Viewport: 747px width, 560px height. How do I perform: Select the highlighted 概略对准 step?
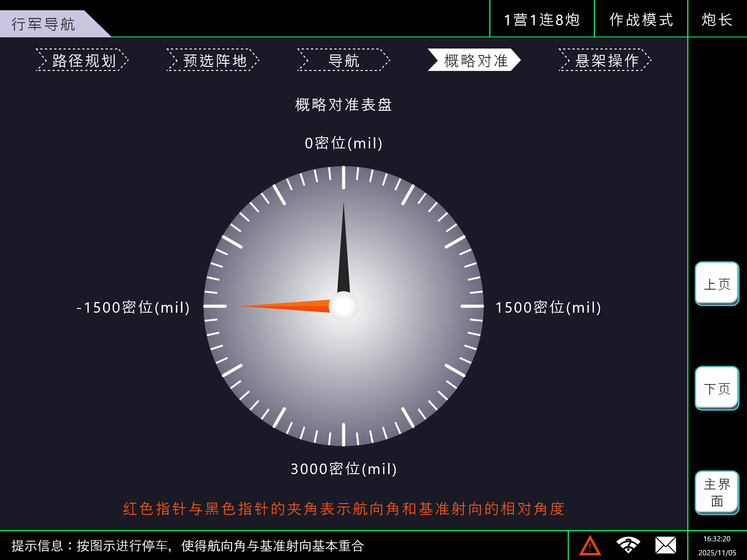[474, 60]
